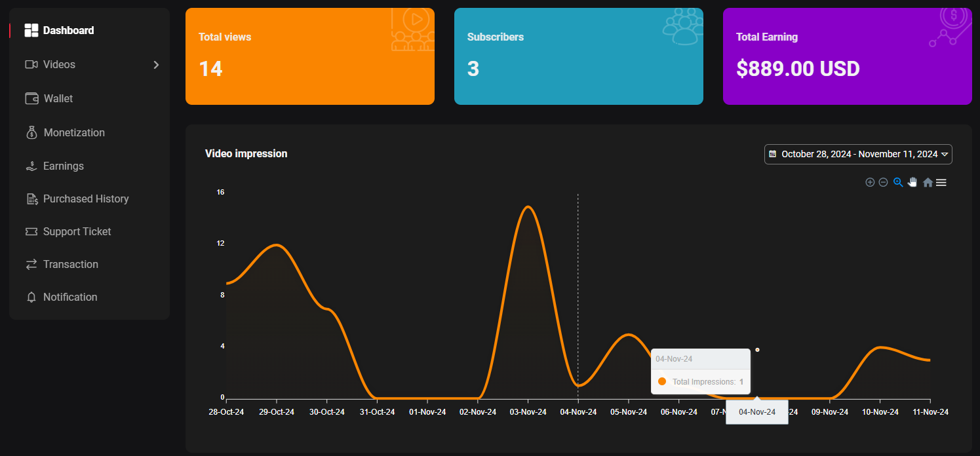Click the chart zoom in icon
Screen dimensions: 980x456
click(870, 182)
